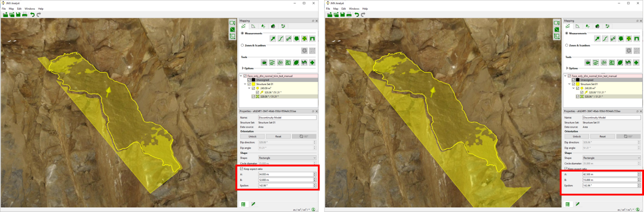The height and width of the screenshot is (212, 644).
Task: Click Unlock button in right window
Action: coord(576,136)
